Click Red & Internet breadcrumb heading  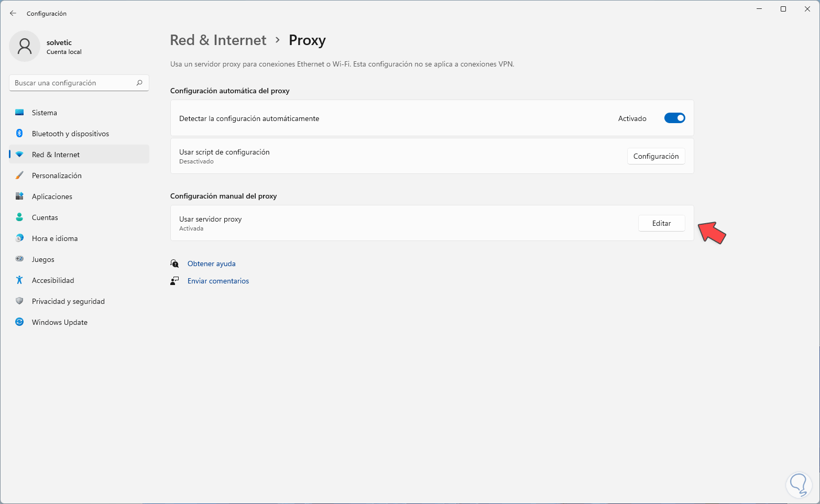(x=218, y=40)
